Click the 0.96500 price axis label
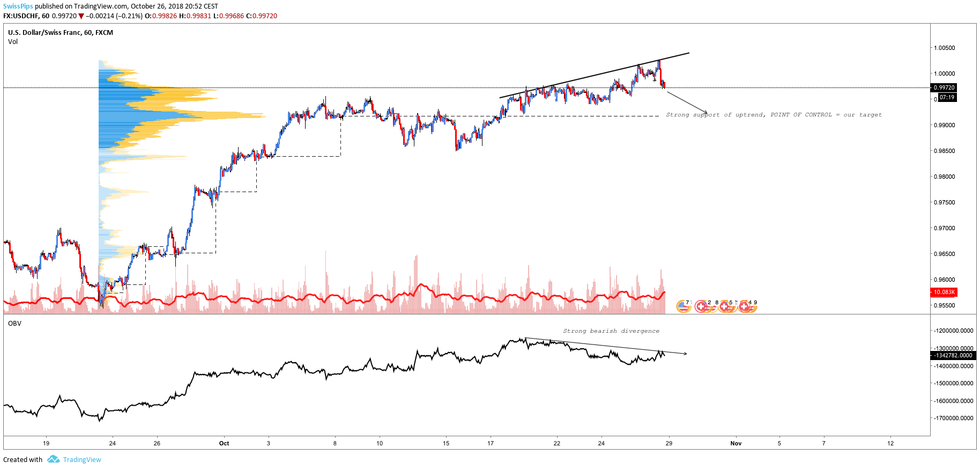980x469 pixels. pyautogui.click(x=945, y=254)
